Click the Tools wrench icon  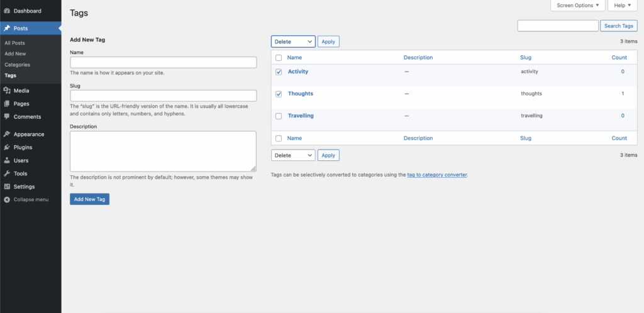[7, 173]
